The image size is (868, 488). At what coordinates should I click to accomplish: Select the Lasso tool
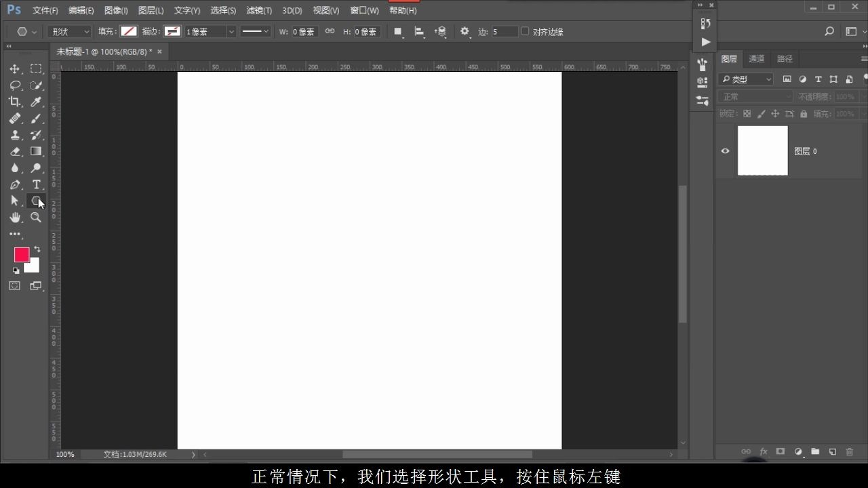pyautogui.click(x=14, y=85)
